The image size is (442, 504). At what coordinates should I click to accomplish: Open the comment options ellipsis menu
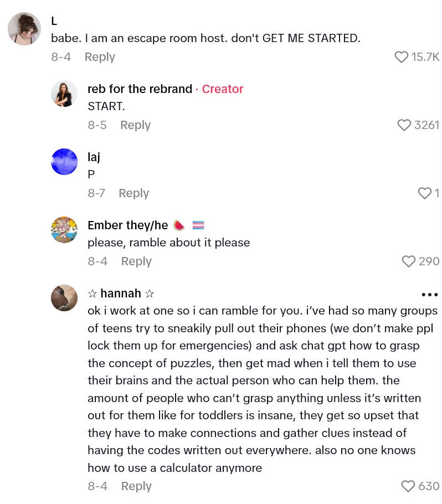tap(430, 294)
